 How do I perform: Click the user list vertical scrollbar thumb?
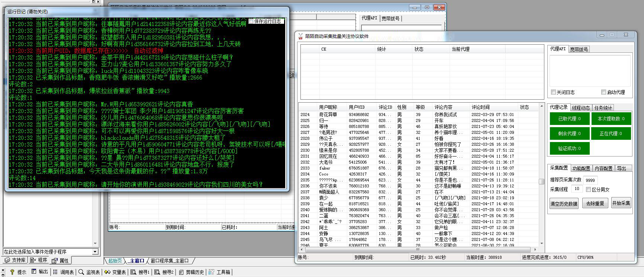click(541, 181)
